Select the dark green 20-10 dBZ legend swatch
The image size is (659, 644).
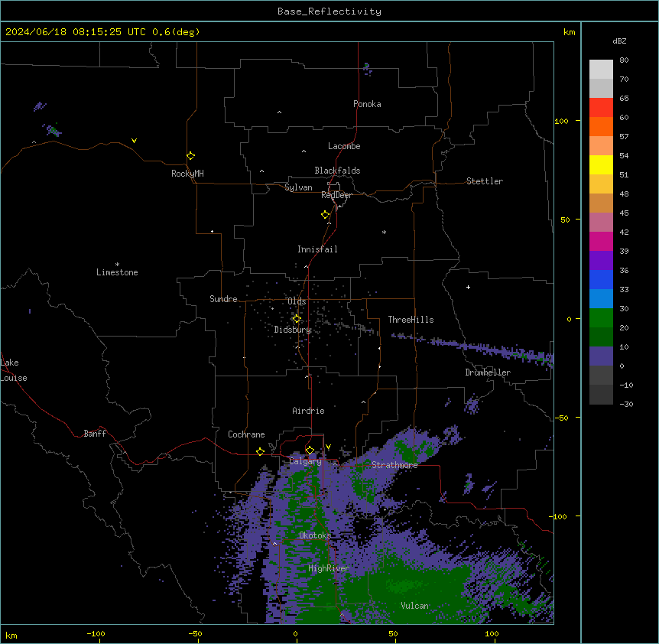pos(601,337)
